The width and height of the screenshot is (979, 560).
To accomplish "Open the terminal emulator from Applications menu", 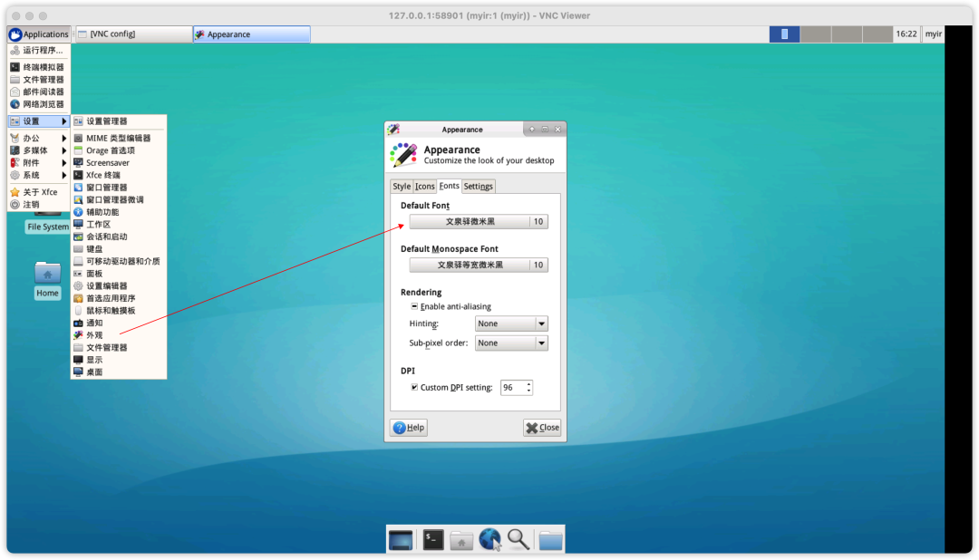I will coord(42,66).
